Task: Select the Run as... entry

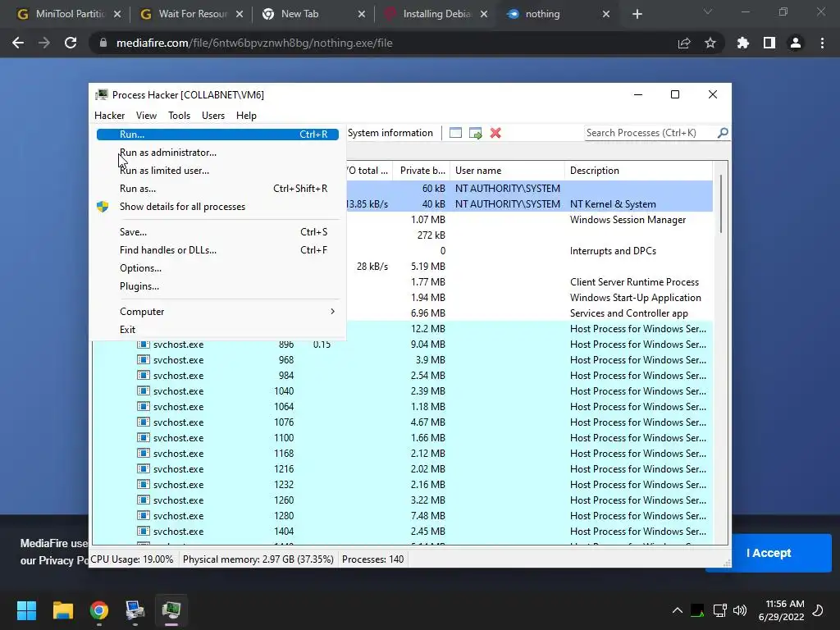Action: [x=217, y=189]
